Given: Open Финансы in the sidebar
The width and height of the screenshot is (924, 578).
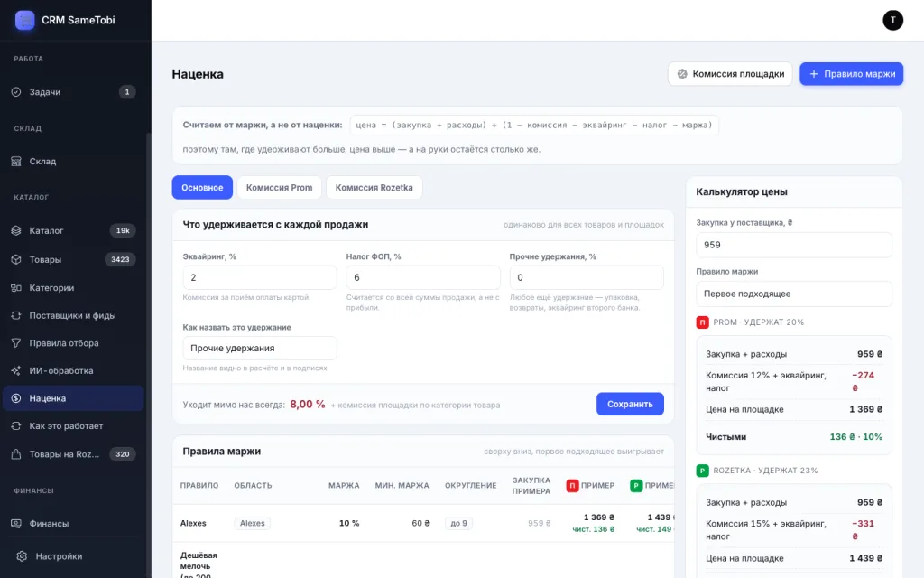Looking at the screenshot, I should [74, 524].
